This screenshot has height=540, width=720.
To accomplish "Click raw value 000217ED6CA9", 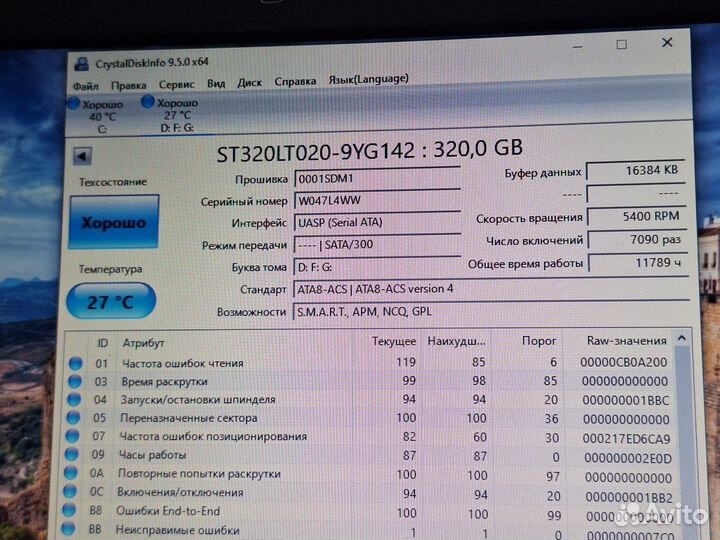I will 626,439.
